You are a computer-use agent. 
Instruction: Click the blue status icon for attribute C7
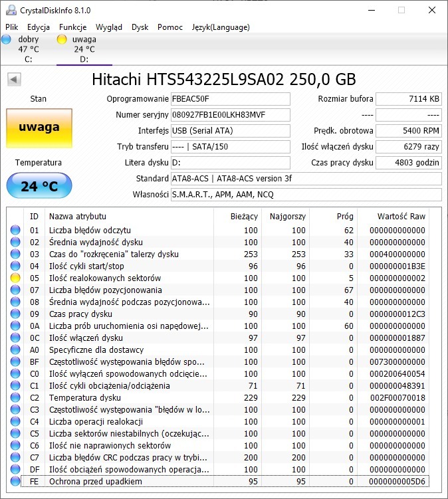tap(15, 457)
